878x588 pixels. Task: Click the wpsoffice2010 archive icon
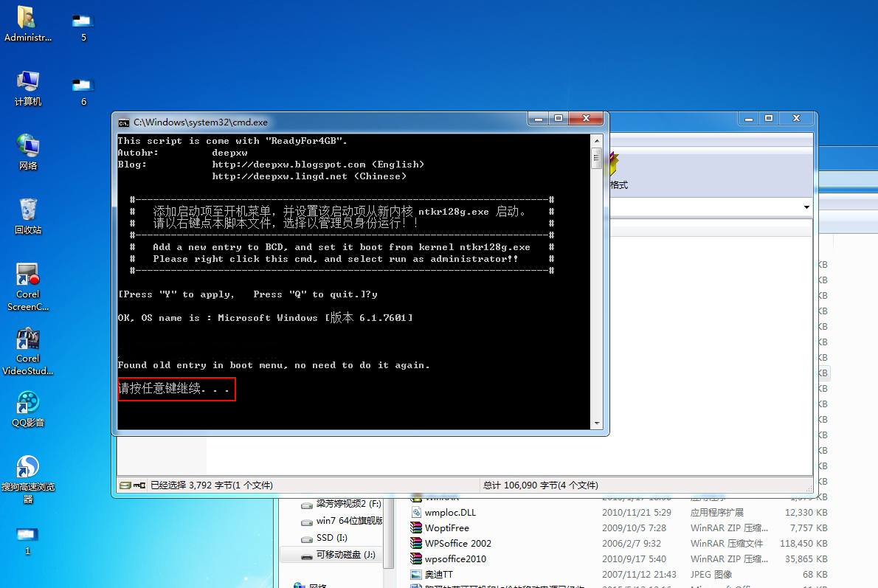point(416,559)
